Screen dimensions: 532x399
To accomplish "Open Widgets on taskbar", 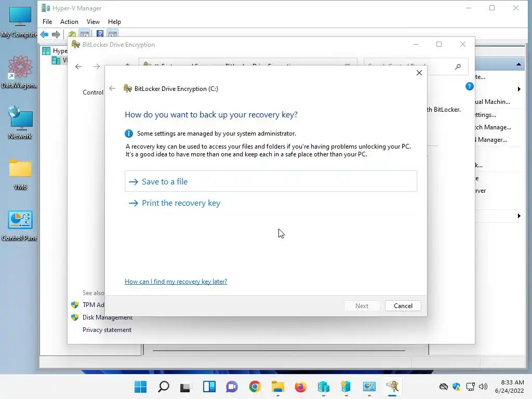I will (x=209, y=387).
